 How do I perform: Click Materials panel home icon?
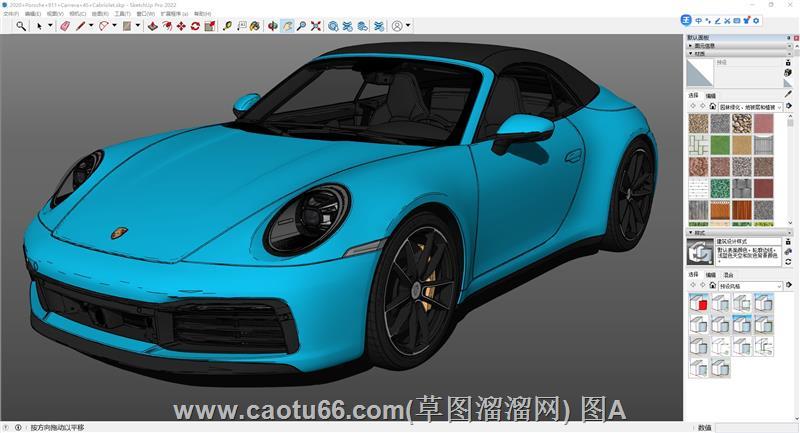[x=713, y=106]
